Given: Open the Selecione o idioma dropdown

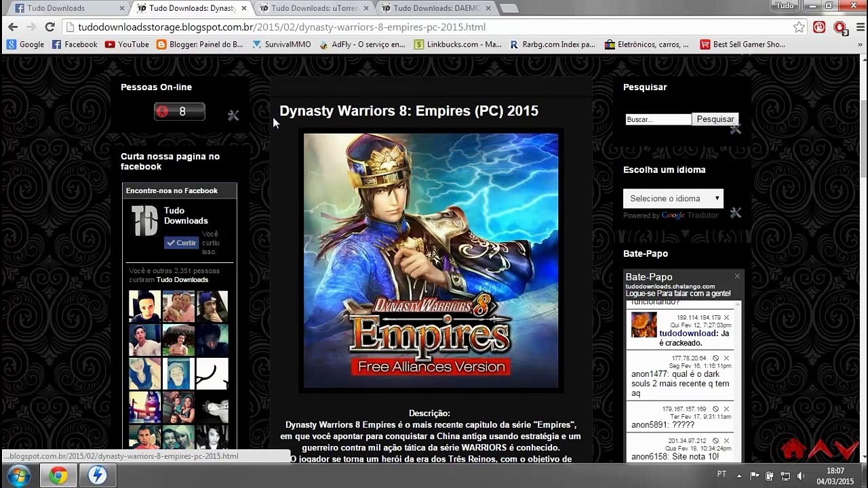Looking at the screenshot, I should (x=673, y=199).
